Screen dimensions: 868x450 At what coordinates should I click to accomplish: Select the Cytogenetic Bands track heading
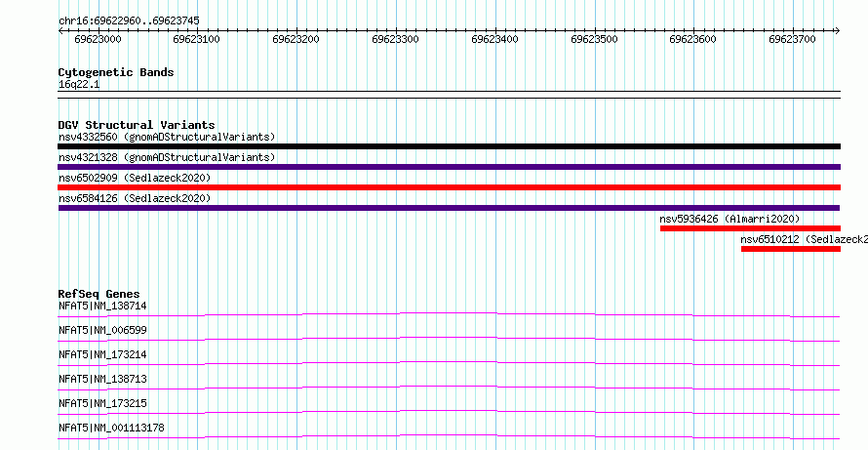click(116, 72)
